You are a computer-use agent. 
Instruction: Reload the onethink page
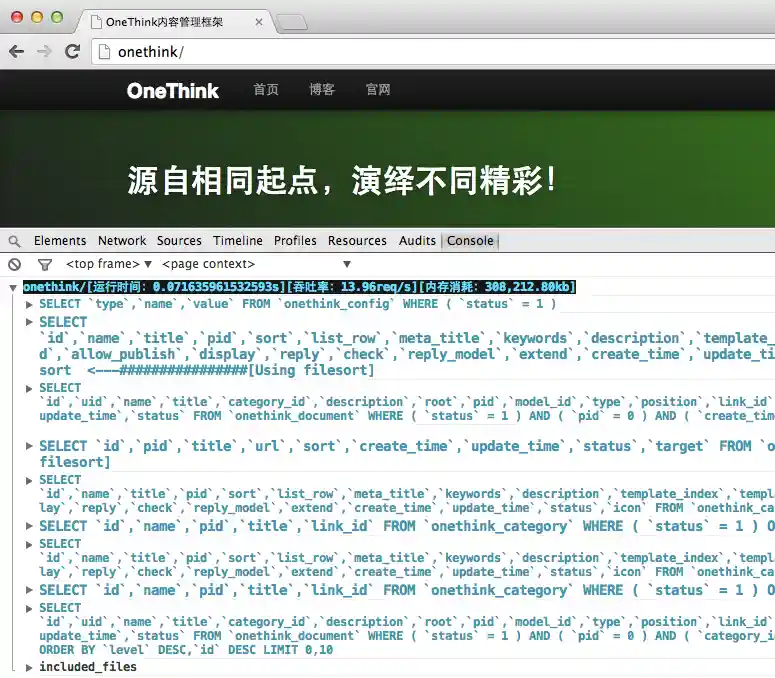[73, 51]
